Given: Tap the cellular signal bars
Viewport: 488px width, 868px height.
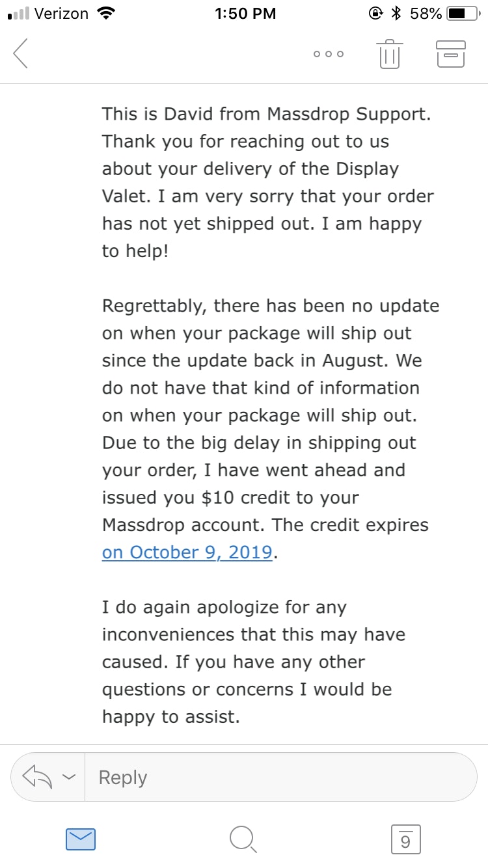Looking at the screenshot, I should 19,14.
